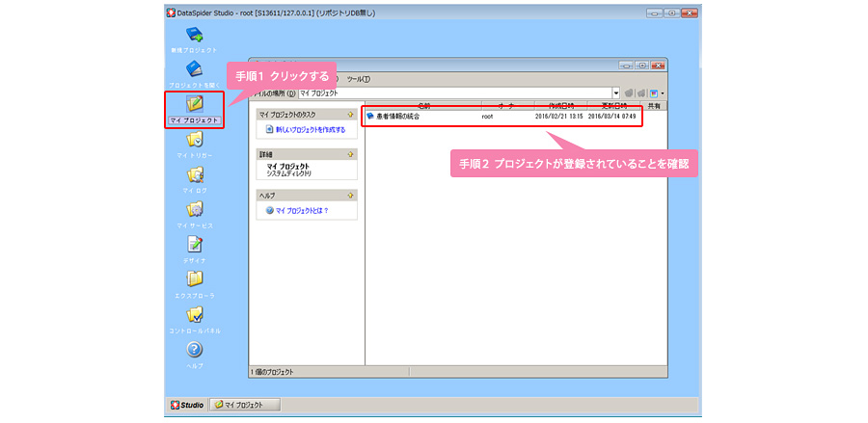Screen dimensions: 868x423
Task: Select the 患者情報の統合 project row
Action: pos(397,116)
